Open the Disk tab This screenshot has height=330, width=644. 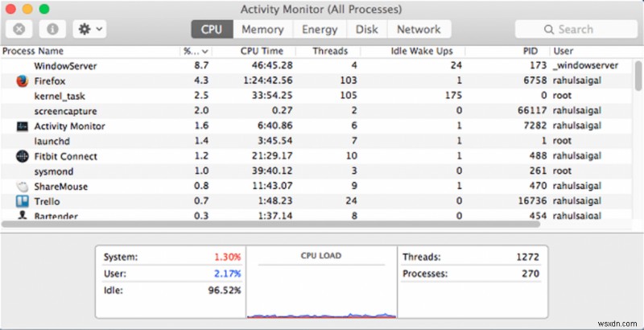367,29
